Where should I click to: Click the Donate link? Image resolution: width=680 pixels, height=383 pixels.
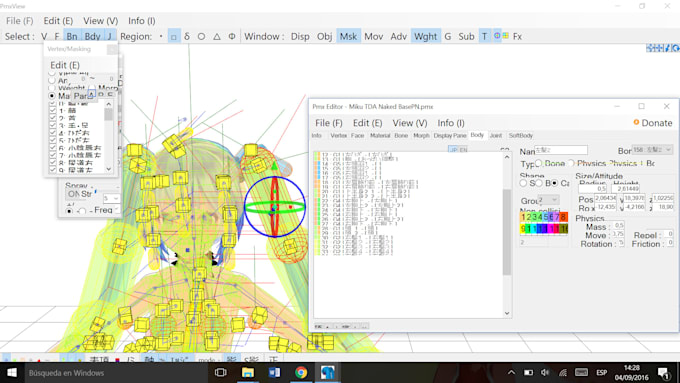coord(653,123)
